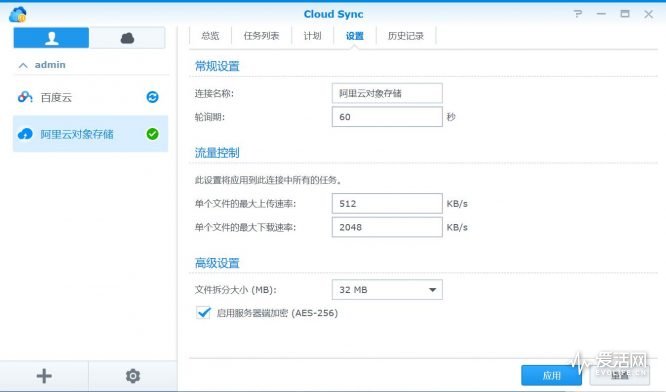Click the 百度云 service logo icon
The height and width of the screenshot is (392, 666).
tap(25, 97)
